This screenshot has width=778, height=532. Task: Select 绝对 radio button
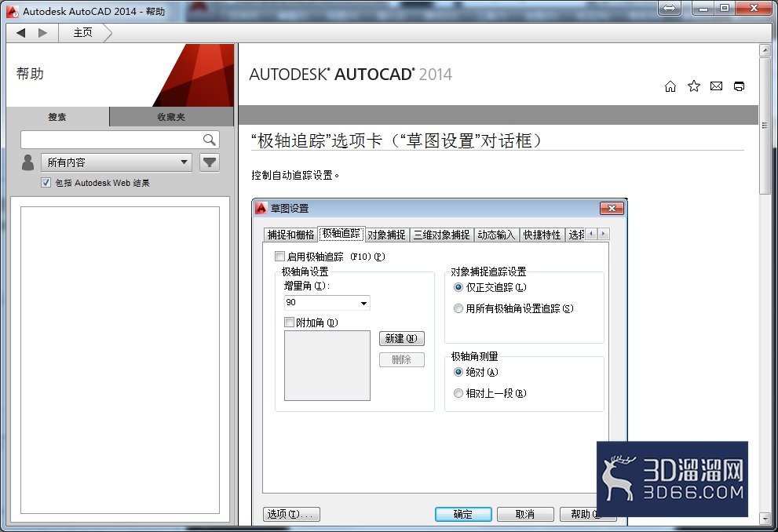pos(458,372)
